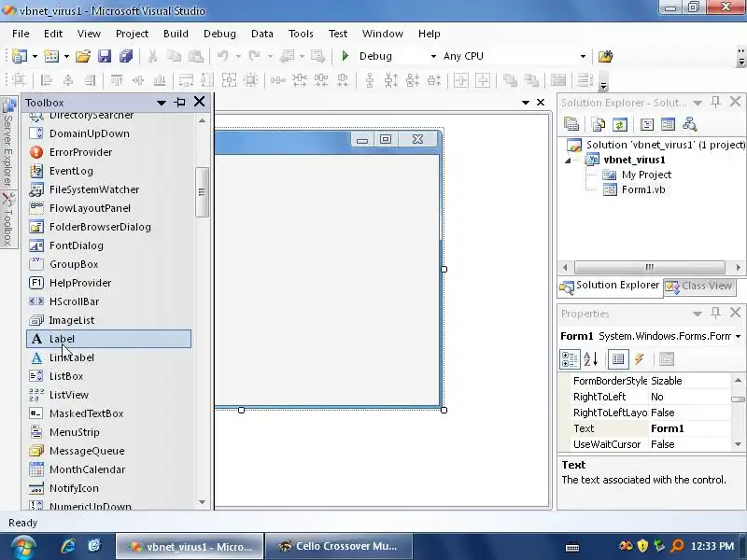Open the Any CPU platform dropdown
Screen dimensions: 747x560
point(583,56)
